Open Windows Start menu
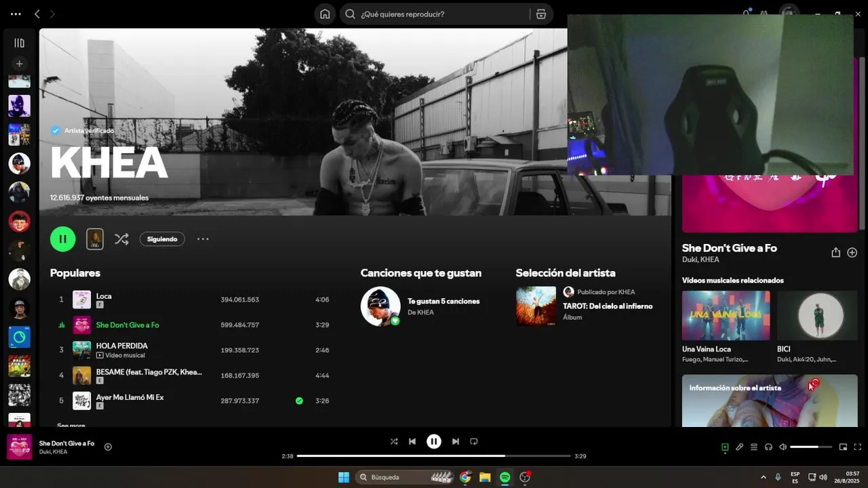 344,477
